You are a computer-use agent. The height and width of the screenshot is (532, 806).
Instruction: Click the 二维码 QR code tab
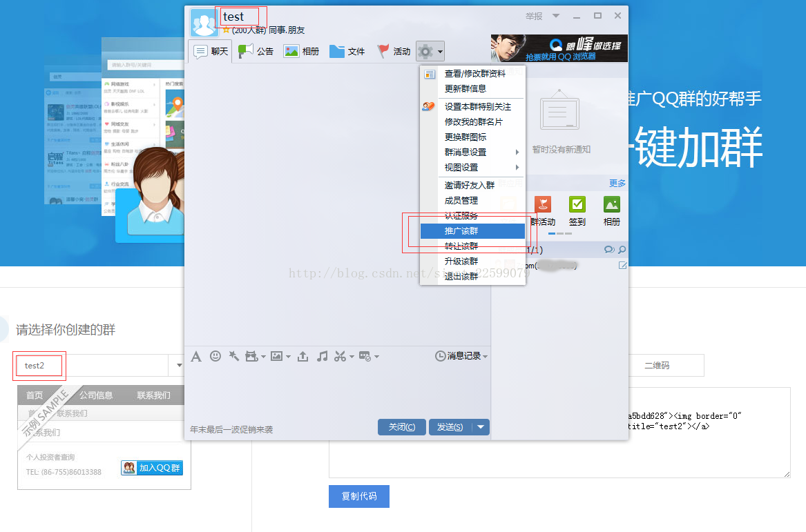click(658, 366)
